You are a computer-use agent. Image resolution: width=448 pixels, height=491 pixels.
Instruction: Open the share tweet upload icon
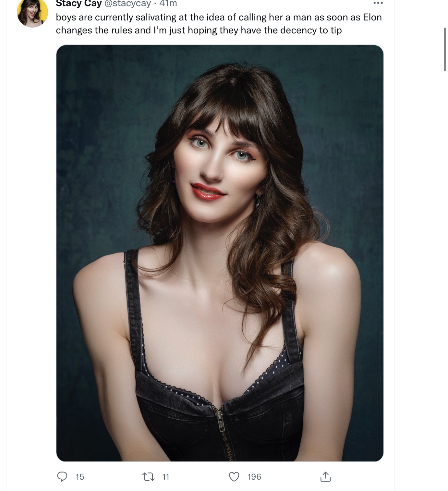(x=325, y=476)
